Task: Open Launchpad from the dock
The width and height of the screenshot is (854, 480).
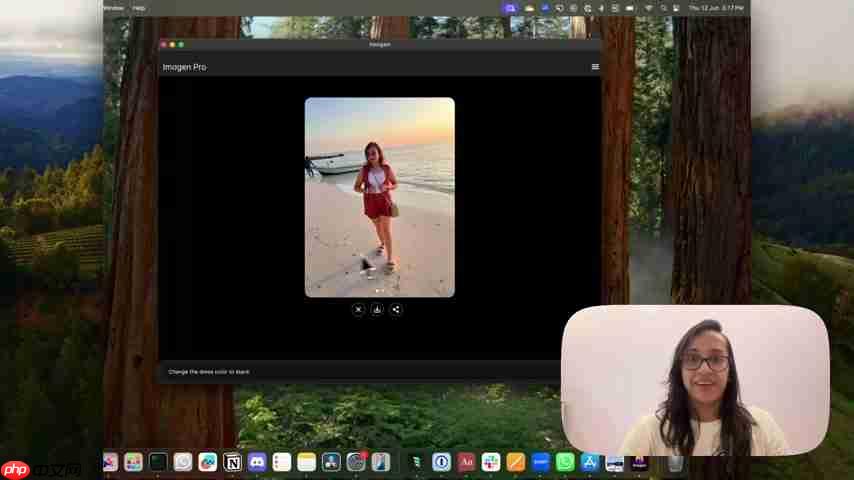Action: pos(133,463)
